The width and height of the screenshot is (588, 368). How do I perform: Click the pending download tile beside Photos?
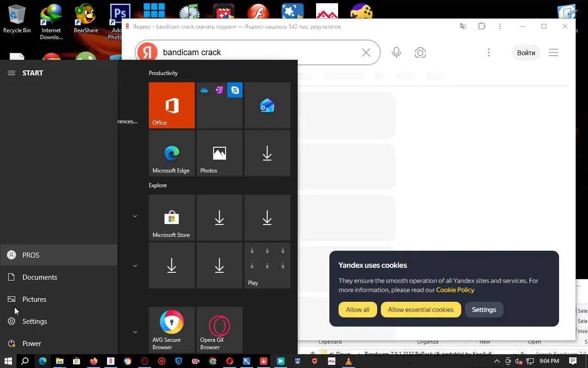click(267, 153)
